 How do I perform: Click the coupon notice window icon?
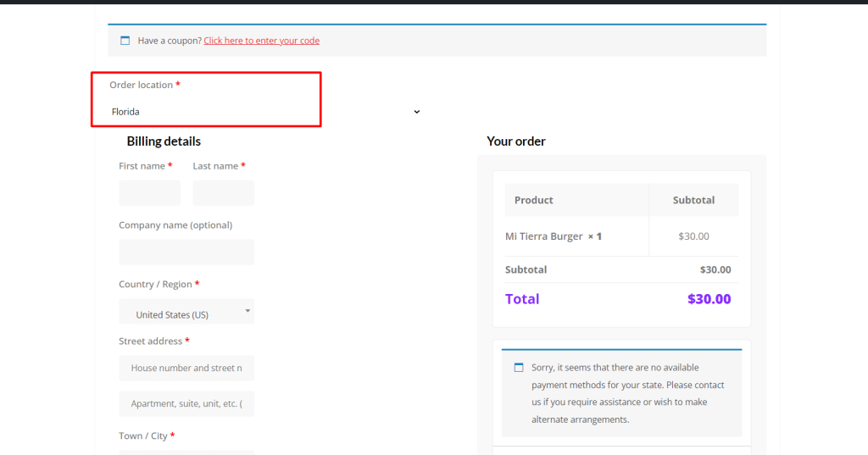tap(125, 41)
